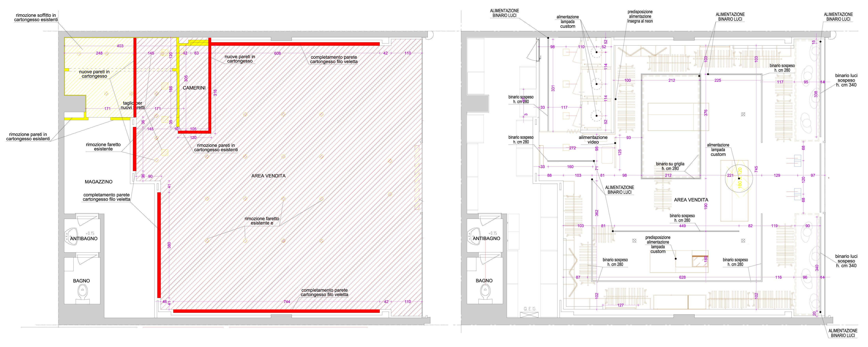Click the yellow '160 x 120' dimension text
This screenshot has height=347, width=868.
click(x=740, y=178)
